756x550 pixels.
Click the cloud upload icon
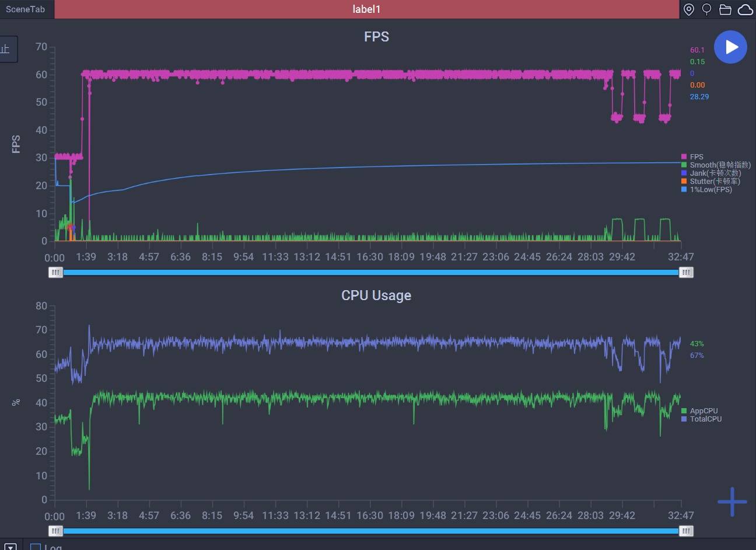(745, 9)
